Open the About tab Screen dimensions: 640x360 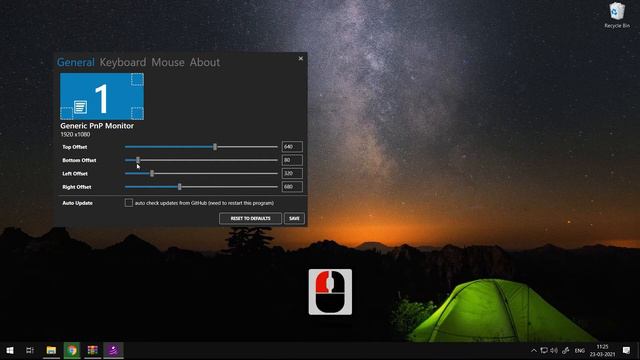[205, 62]
